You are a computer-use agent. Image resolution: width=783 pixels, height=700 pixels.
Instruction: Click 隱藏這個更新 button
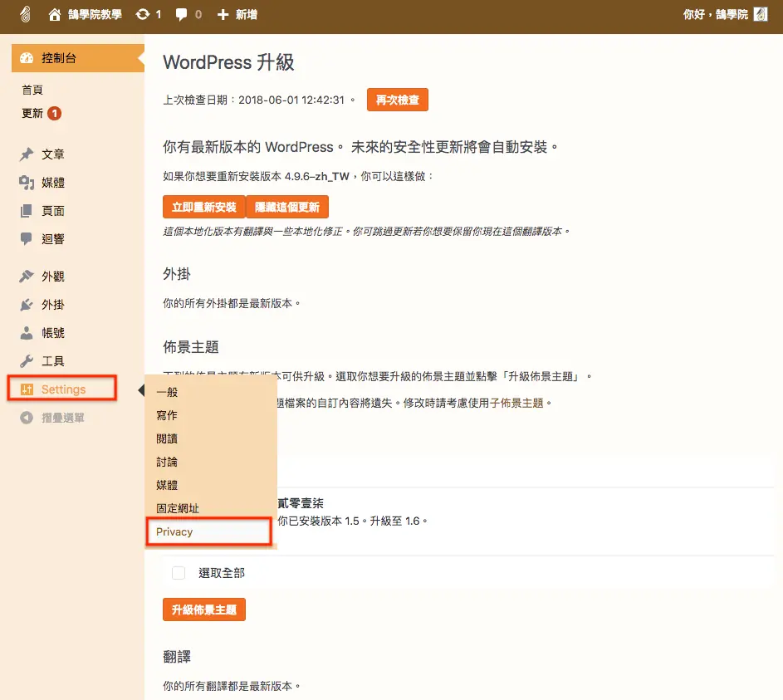pyautogui.click(x=287, y=207)
